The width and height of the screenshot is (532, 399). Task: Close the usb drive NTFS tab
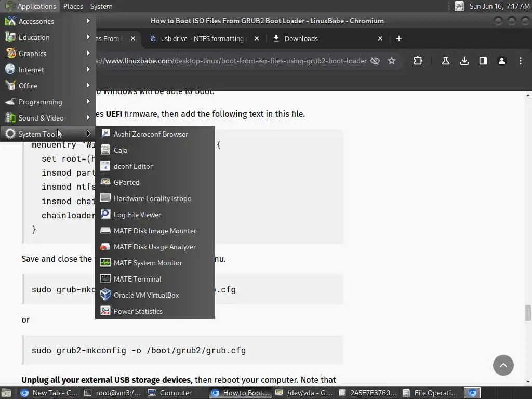coord(257,38)
